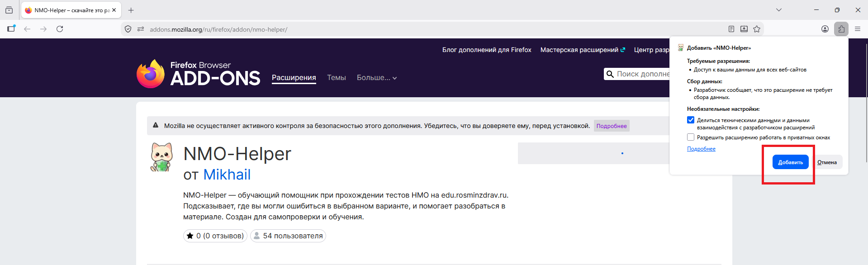Open Подробнее link in the warning banner
This screenshot has width=868, height=265.
pos(612,126)
